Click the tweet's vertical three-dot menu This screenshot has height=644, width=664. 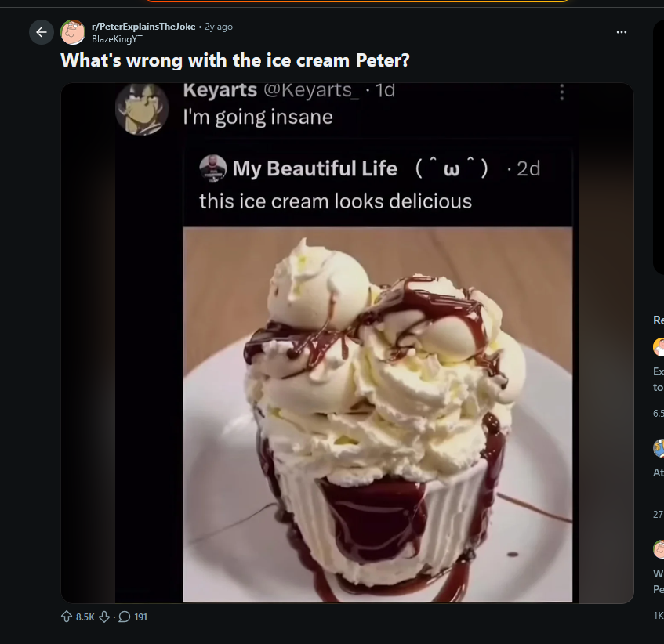562,92
